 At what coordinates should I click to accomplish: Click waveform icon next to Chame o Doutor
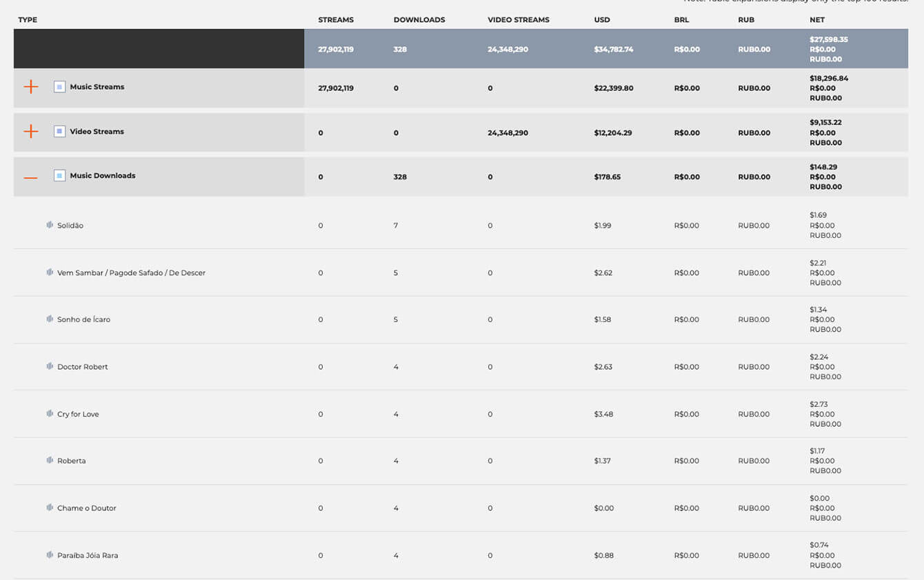point(50,508)
